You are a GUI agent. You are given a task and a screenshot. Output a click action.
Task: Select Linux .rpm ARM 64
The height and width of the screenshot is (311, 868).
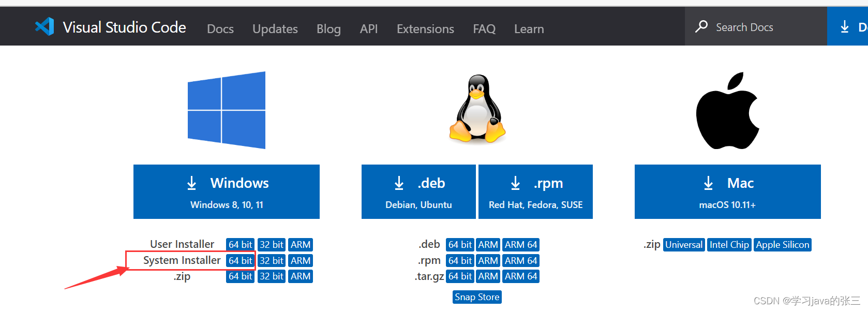pos(521,261)
